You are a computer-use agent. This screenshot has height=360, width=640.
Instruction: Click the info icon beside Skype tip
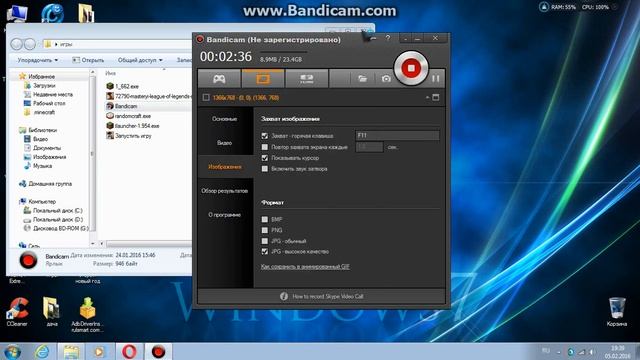coord(284,296)
